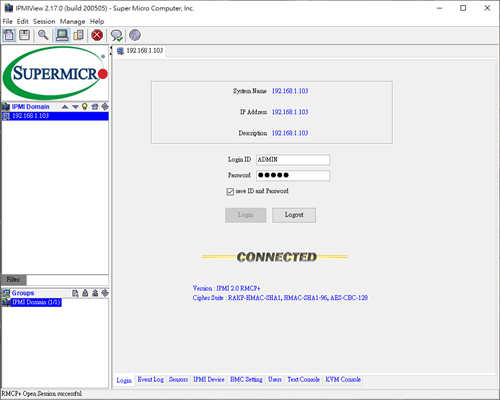Click the CONNECTED status banner

pyautogui.click(x=274, y=257)
